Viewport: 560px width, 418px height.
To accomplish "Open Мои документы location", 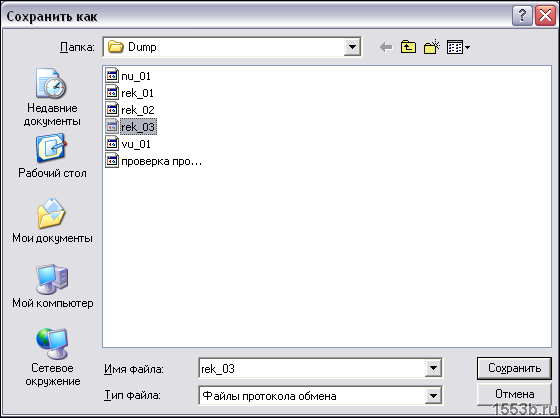I will coord(52,221).
